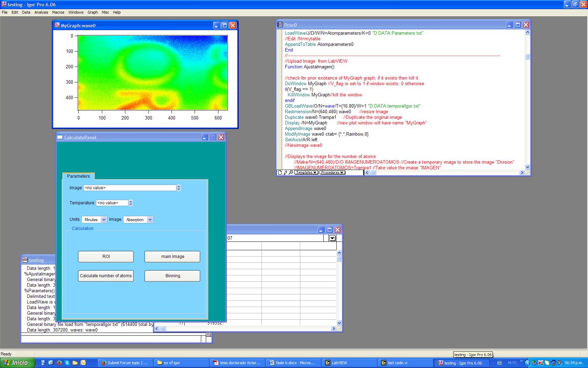Expand the Image type dropdown showing Absorption
The image size is (588, 368).
click(150, 220)
